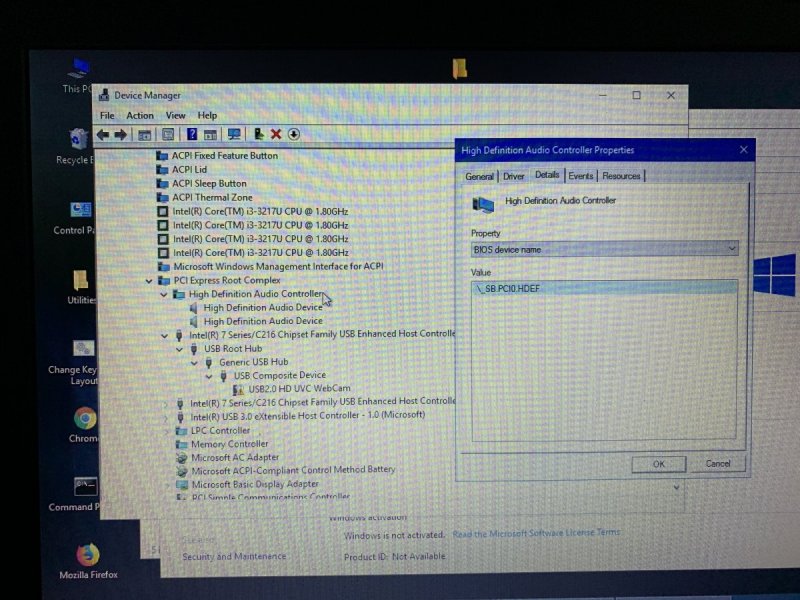Select ACPI Fixed Feature Button
Viewport: 800px width, 600px height.
[224, 156]
